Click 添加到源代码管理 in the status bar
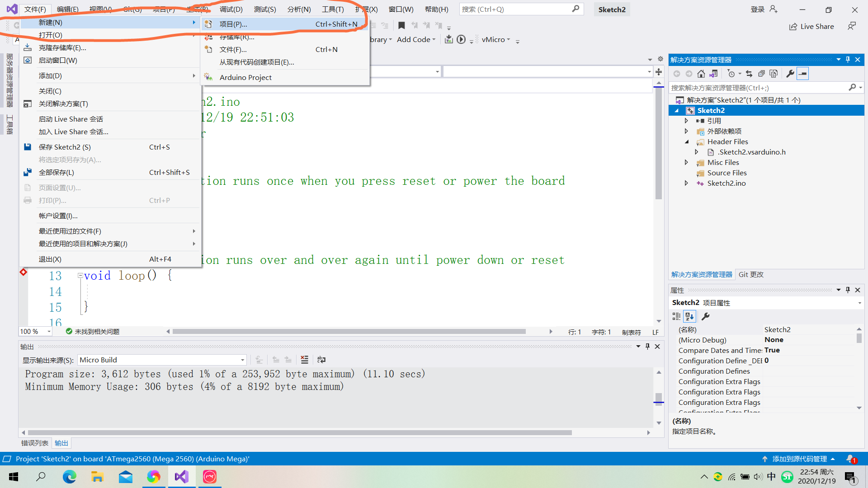868x488 pixels. point(799,459)
